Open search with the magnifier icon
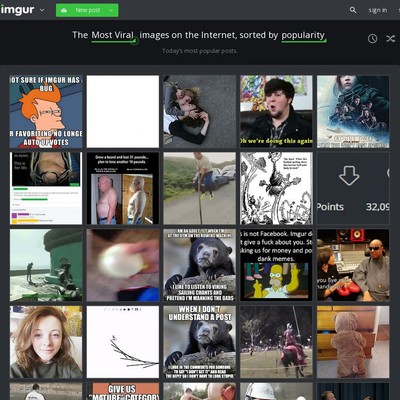400x400 pixels. click(353, 10)
